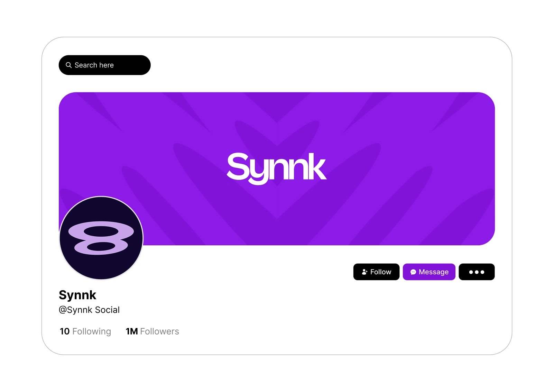The width and height of the screenshot is (554, 392).
Task: Select the Following count number 10
Action: pos(65,331)
